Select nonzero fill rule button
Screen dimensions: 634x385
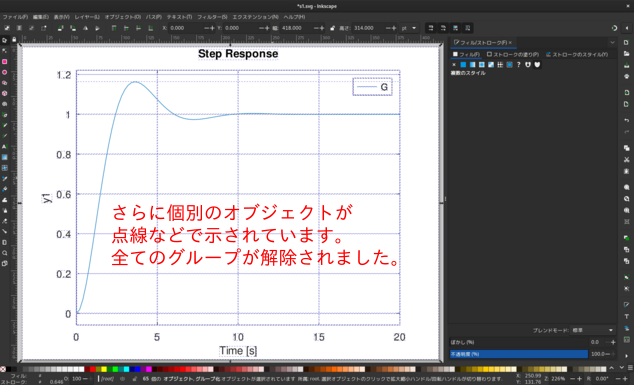[x=537, y=65]
